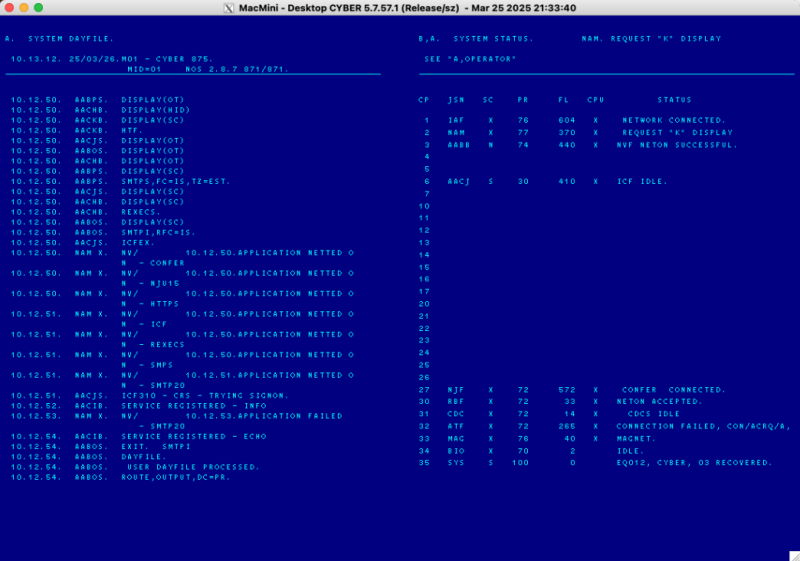This screenshot has height=561, width=800.
Task: Click the 'JSN' column header
Action: (x=456, y=100)
